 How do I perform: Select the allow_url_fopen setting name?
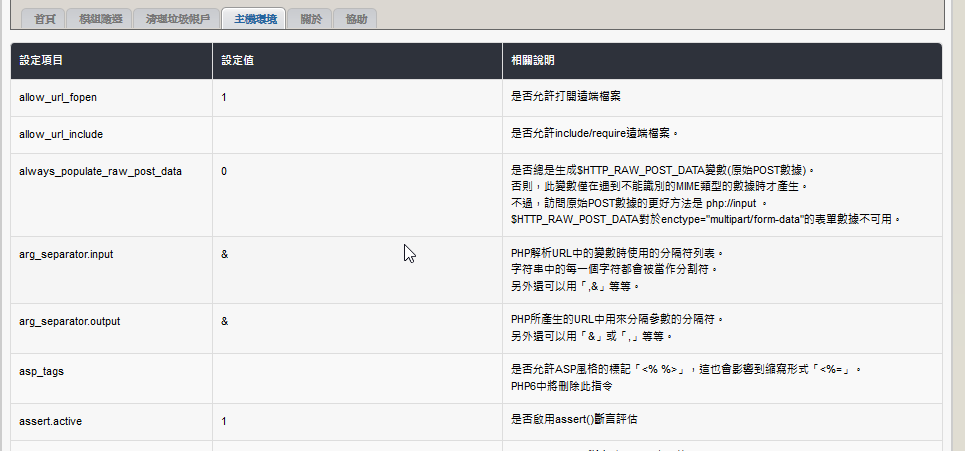tap(58, 97)
